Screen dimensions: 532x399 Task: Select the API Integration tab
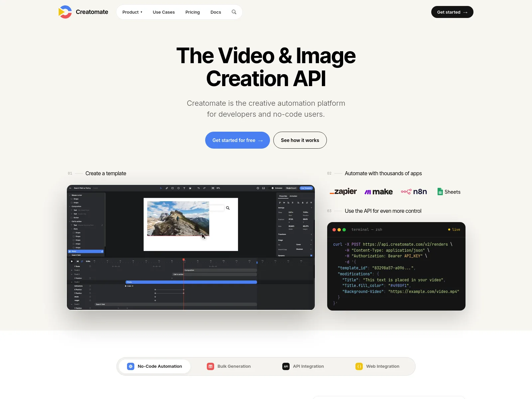303,366
